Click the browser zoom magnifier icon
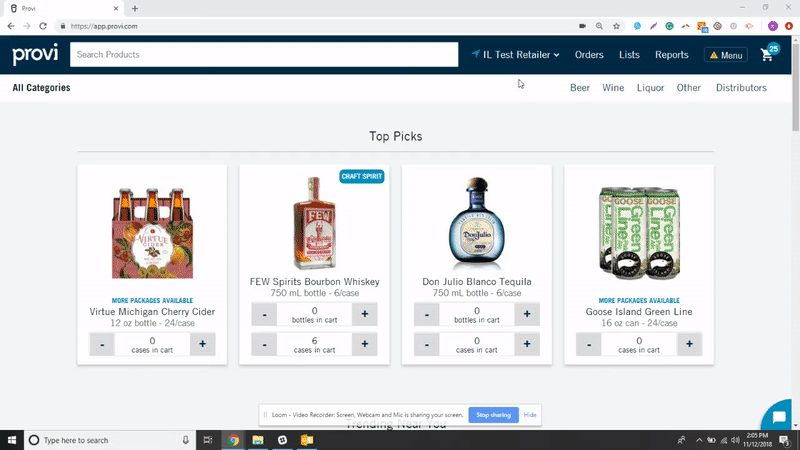Screen dimensions: 800x450 click(599, 26)
